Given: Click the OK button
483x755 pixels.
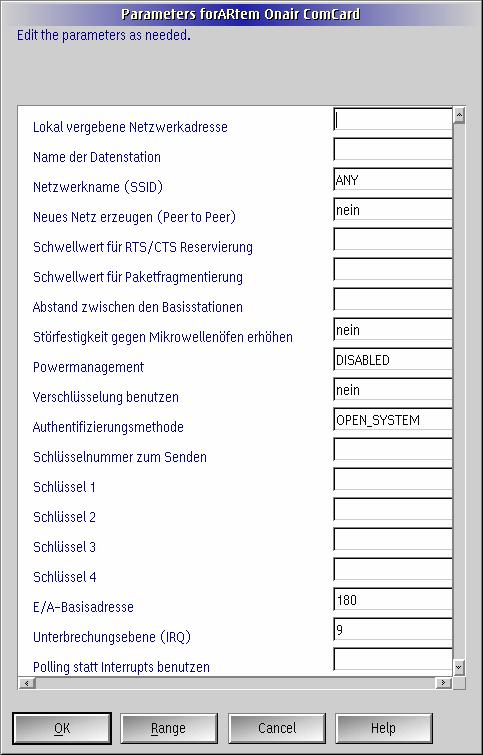Looking at the screenshot, I should [x=62, y=728].
